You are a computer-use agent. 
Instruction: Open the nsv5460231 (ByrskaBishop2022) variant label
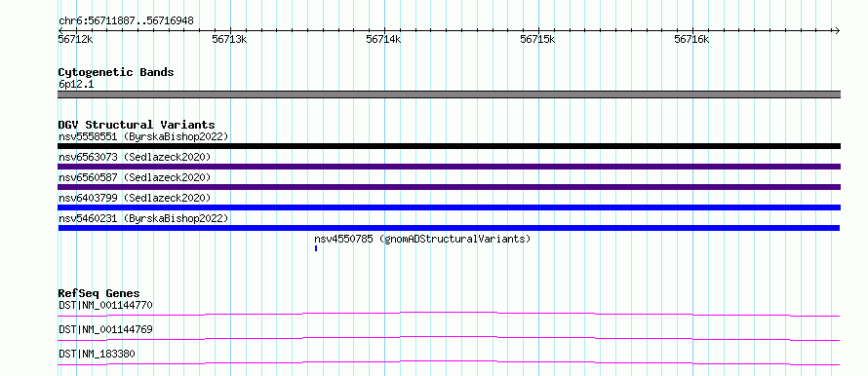pos(143,218)
